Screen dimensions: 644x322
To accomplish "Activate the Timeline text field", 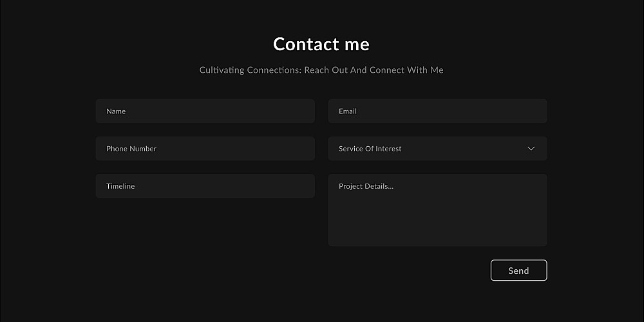I will 205,186.
